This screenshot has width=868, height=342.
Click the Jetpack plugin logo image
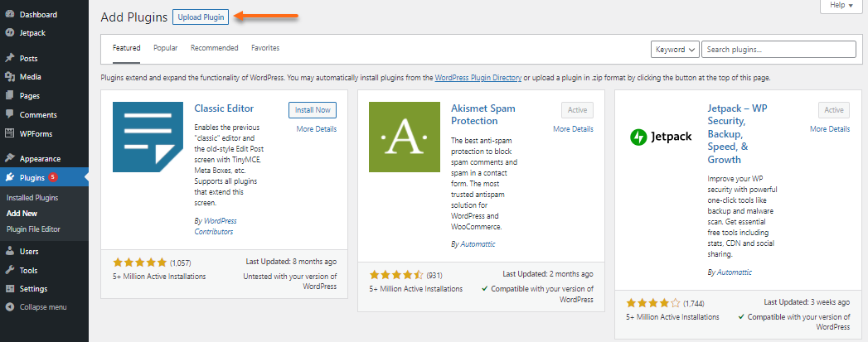661,137
